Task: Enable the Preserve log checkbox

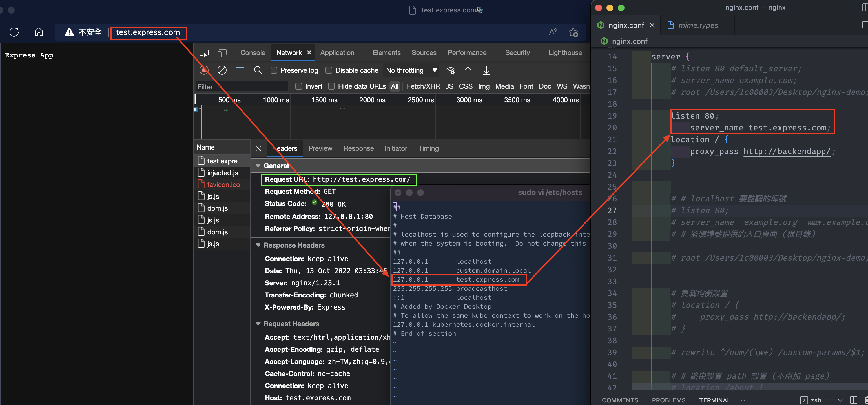Action: pyautogui.click(x=274, y=70)
